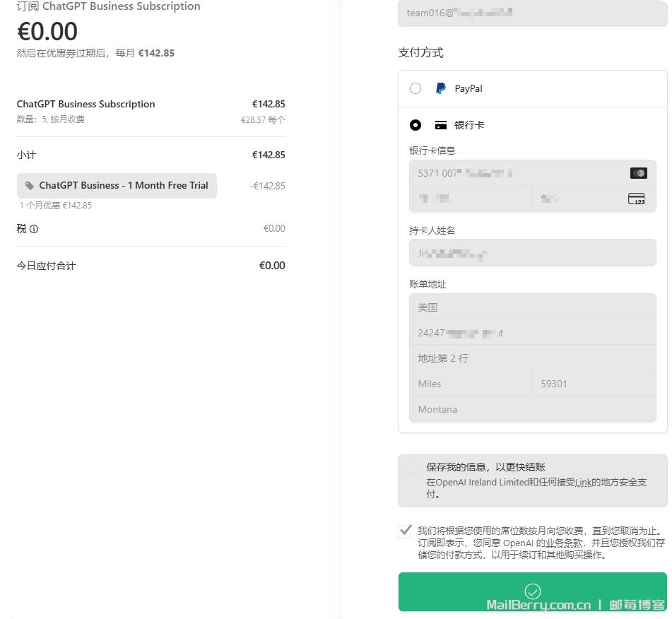Click the card number input field

pos(516,173)
